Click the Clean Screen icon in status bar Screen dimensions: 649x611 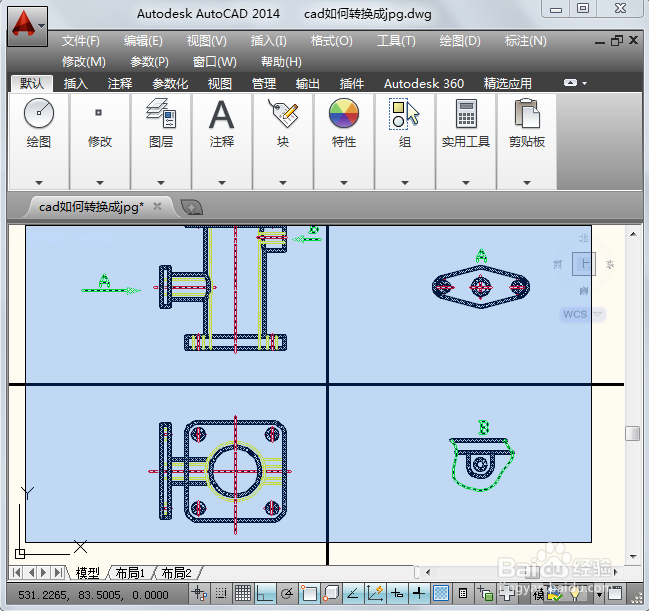coord(615,594)
